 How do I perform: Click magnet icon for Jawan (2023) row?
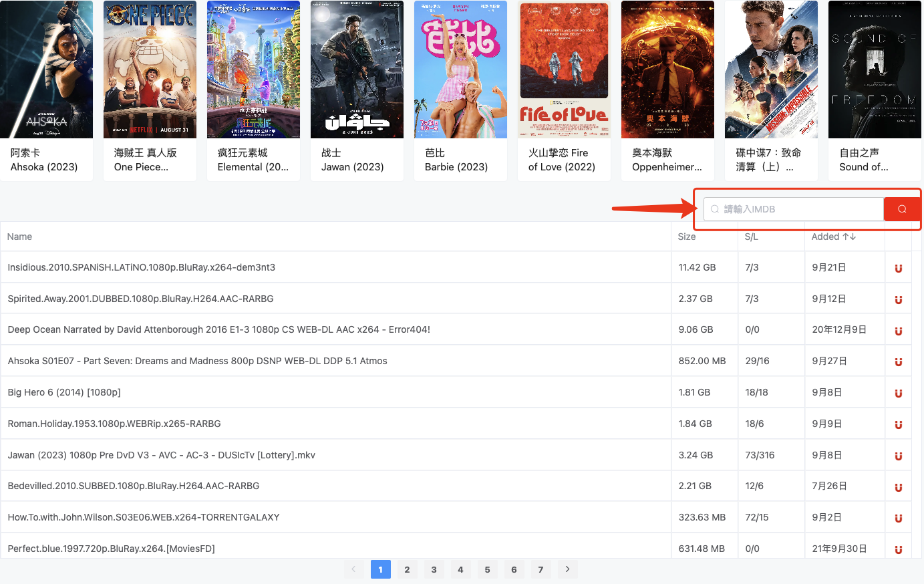coord(899,456)
